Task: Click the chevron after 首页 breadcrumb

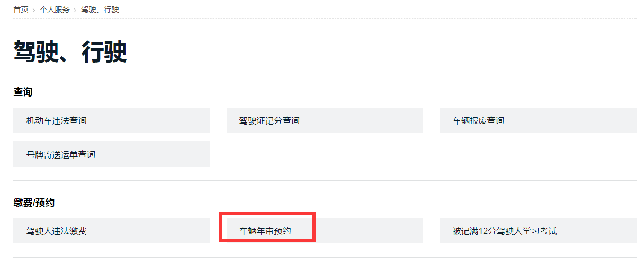Action: [x=34, y=10]
